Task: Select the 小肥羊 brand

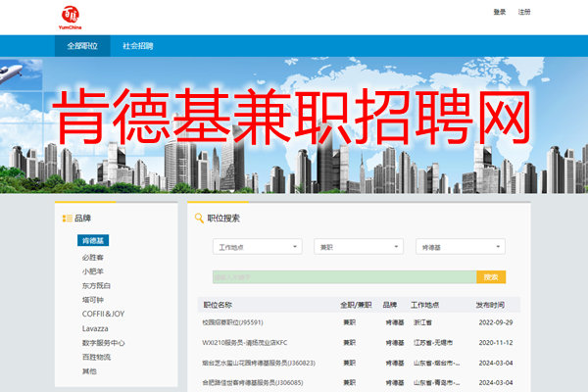Action: click(93, 271)
